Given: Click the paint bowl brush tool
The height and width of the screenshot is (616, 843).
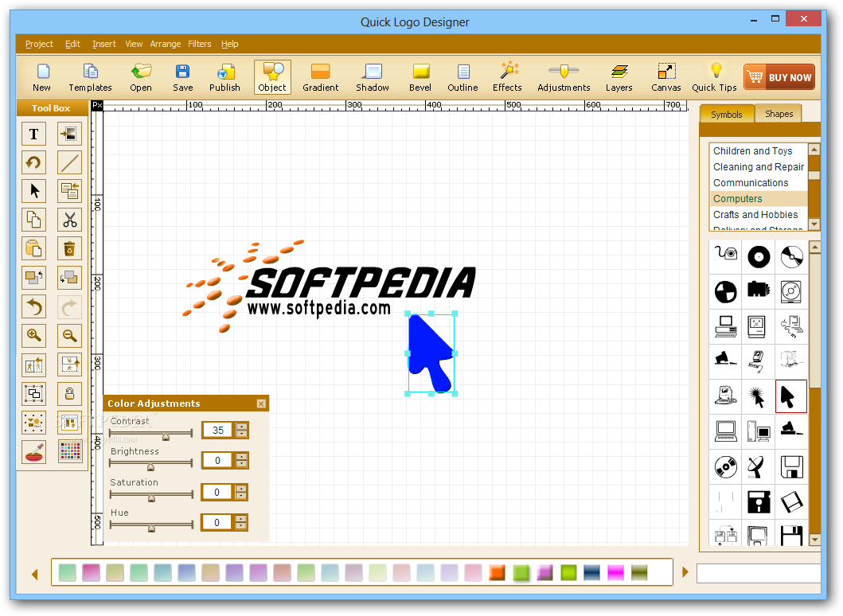Looking at the screenshot, I should point(34,451).
